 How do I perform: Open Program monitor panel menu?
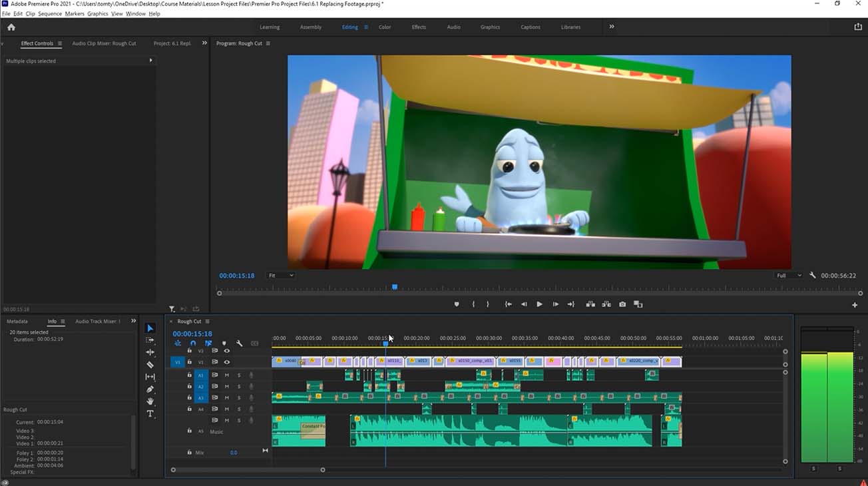pyautogui.click(x=268, y=43)
